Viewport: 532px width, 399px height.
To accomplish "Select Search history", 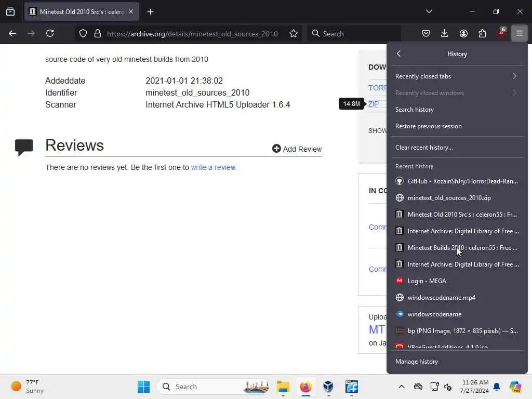I will 457,109.
